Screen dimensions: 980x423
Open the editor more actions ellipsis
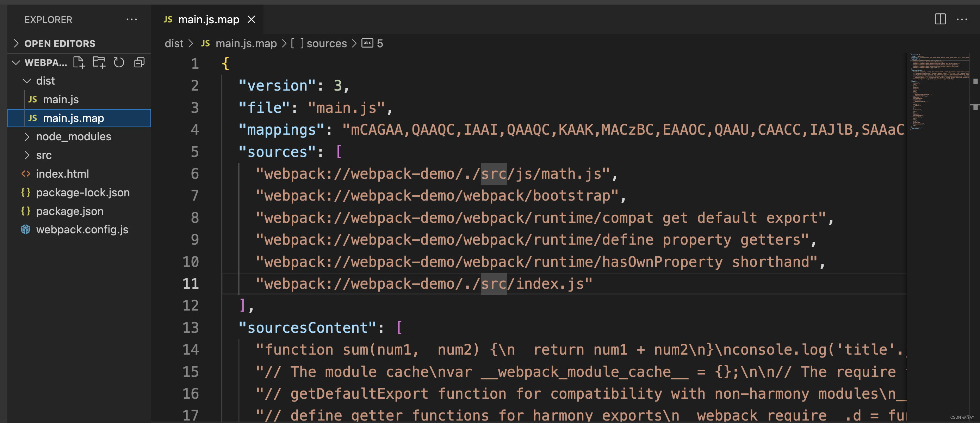pyautogui.click(x=962, y=19)
